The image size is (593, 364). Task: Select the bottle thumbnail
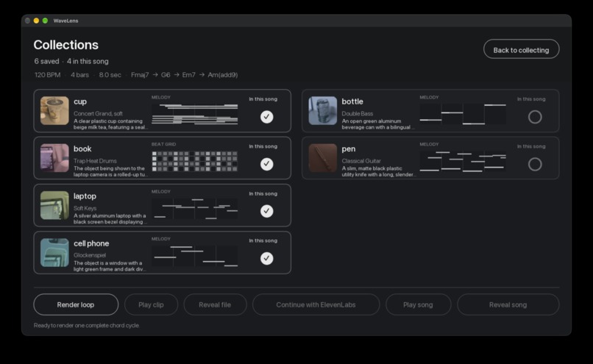322,111
